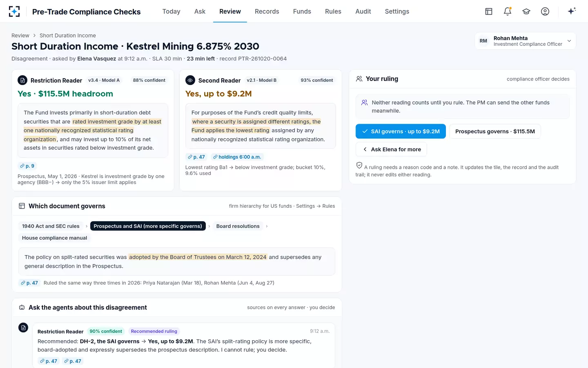The height and width of the screenshot is (368, 588).
Task: Click Review breadcrumb link
Action: click(x=20, y=36)
